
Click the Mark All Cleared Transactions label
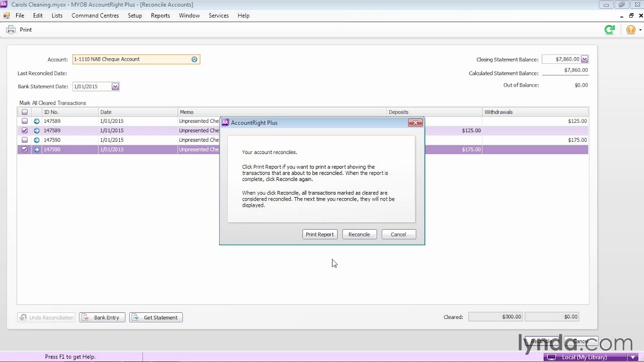click(x=53, y=103)
